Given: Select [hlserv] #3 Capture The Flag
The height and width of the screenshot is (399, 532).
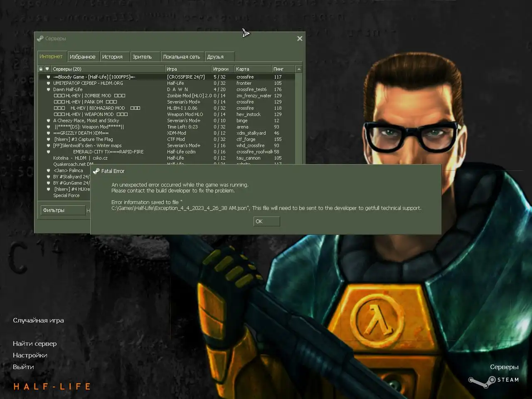Looking at the screenshot, I should (x=83, y=139).
